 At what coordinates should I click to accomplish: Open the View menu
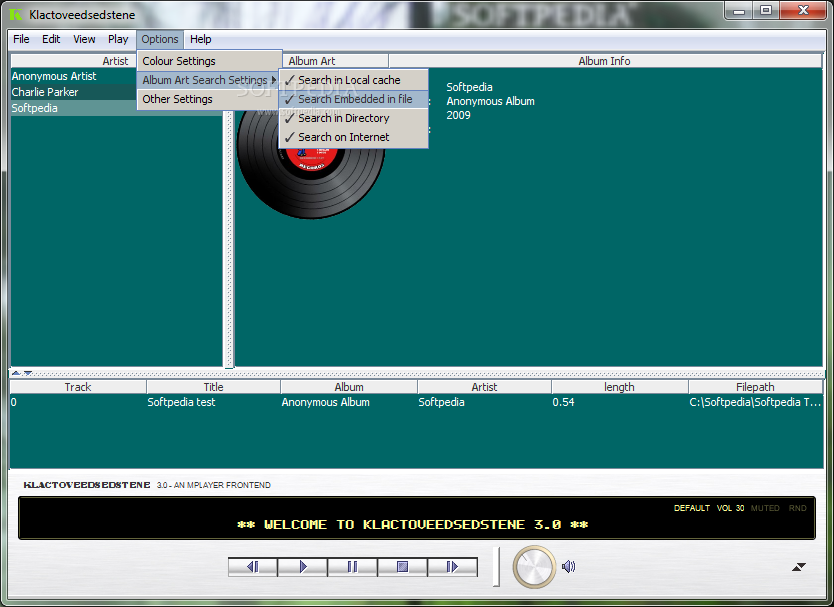[x=84, y=39]
